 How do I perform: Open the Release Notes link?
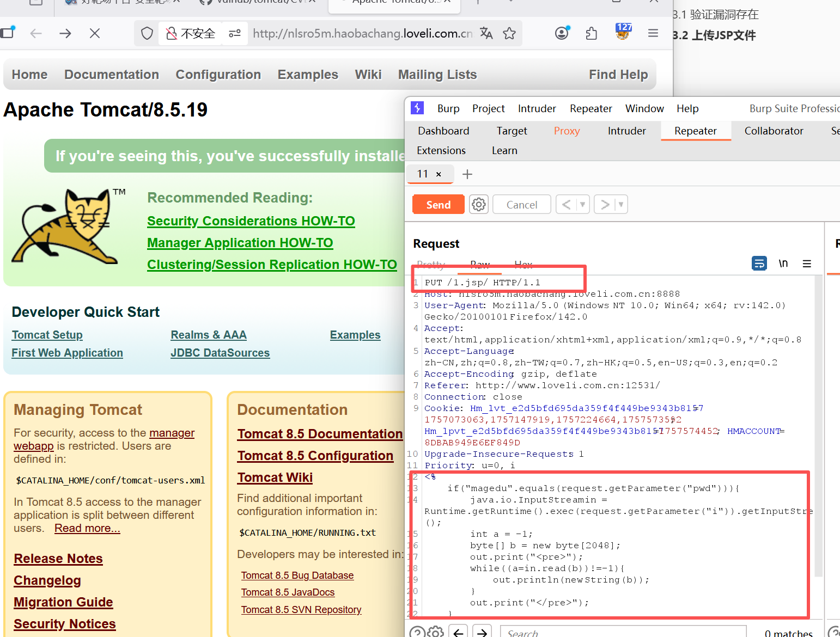pyautogui.click(x=58, y=559)
